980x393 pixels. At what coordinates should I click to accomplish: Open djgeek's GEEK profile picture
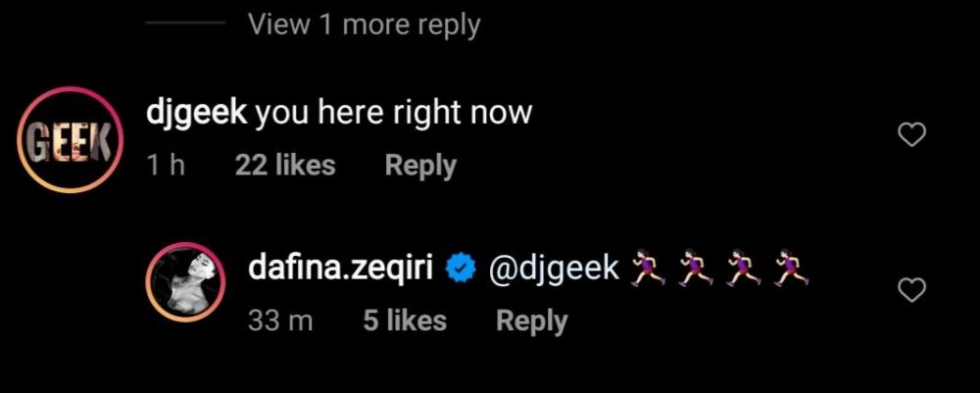pos(67,139)
